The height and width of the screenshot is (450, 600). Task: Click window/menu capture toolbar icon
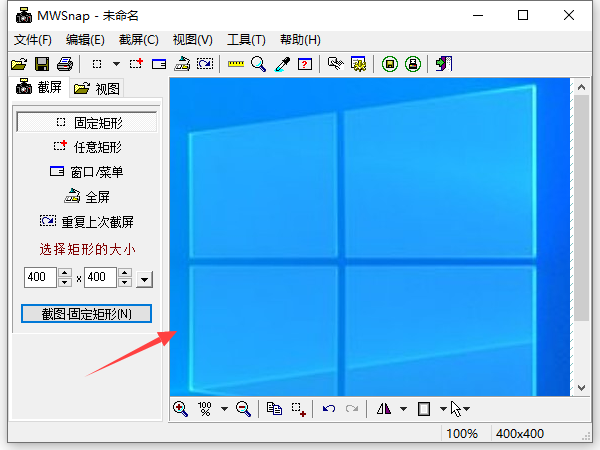pyautogui.click(x=159, y=64)
